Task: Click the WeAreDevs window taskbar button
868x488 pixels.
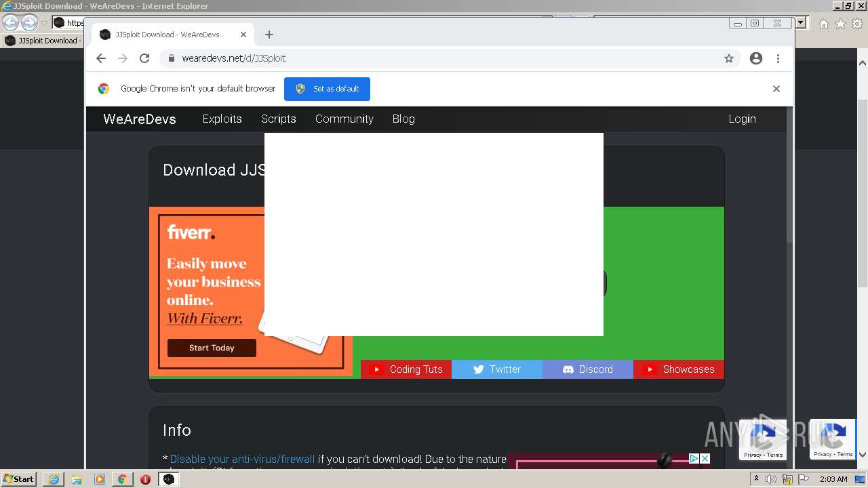Action: coord(169,479)
